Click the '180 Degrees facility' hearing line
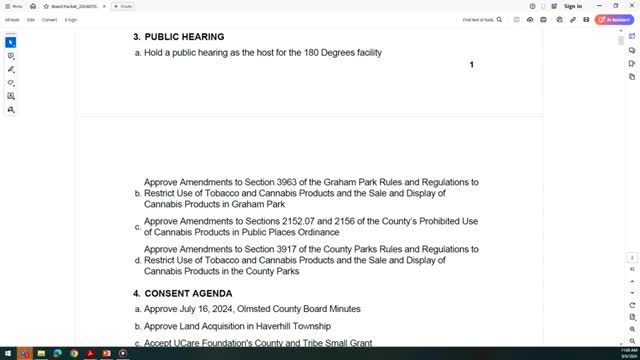This screenshot has height=360, width=640. pos(258,53)
